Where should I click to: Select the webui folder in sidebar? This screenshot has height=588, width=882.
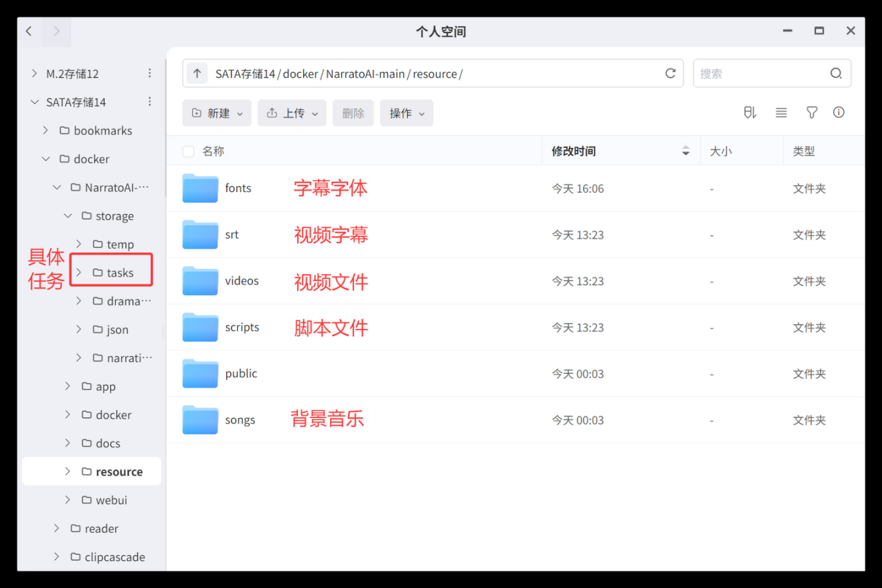pyautogui.click(x=111, y=500)
